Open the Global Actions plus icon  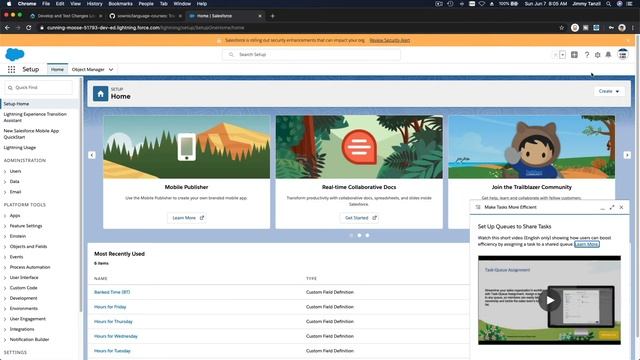(x=574, y=55)
